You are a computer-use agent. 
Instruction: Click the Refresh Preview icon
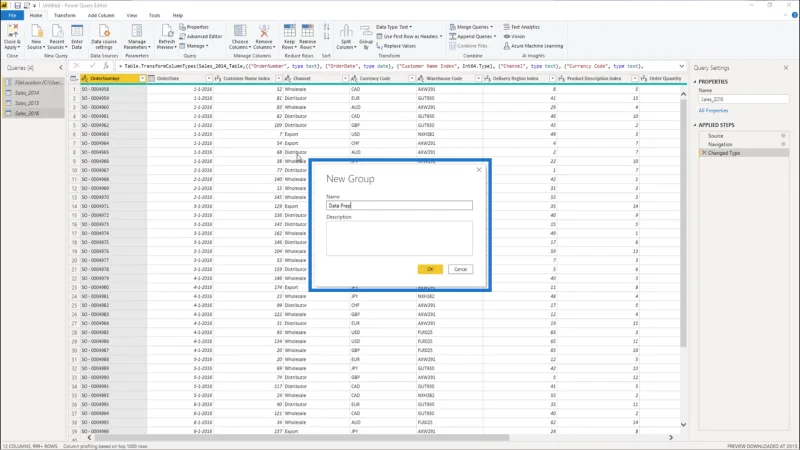pyautogui.click(x=166, y=37)
